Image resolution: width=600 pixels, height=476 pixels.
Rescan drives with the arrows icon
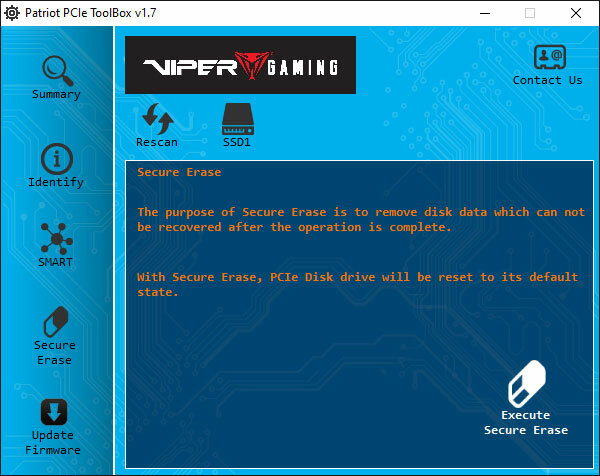pyautogui.click(x=158, y=119)
